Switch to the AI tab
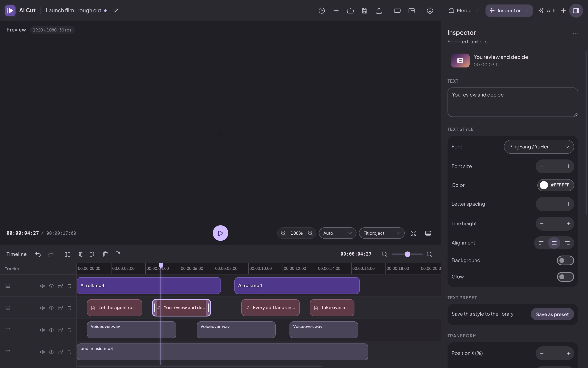 click(x=547, y=10)
